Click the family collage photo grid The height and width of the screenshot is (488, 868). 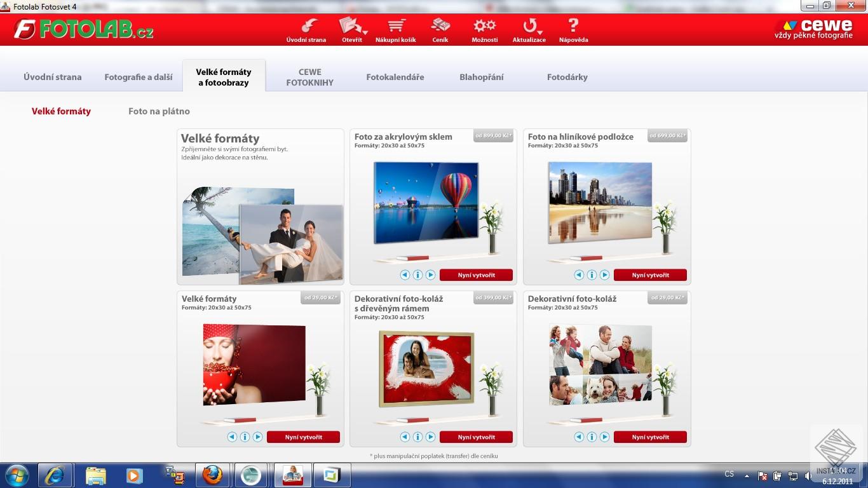(x=600, y=364)
